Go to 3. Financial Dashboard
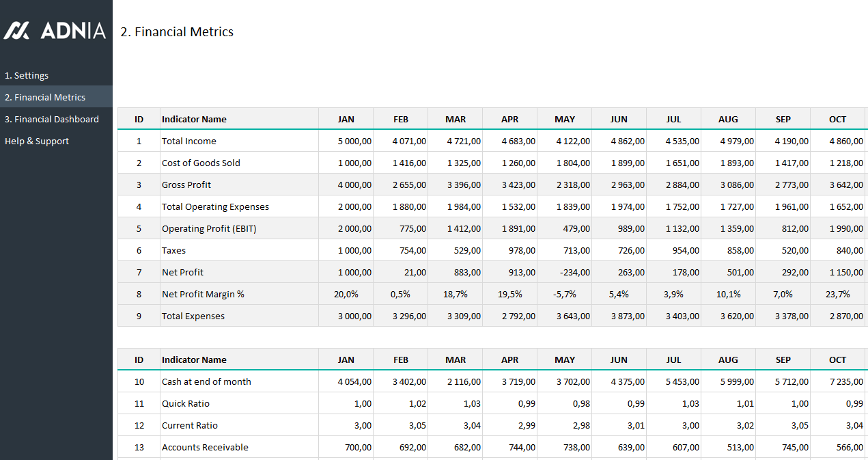The image size is (868, 460). pyautogui.click(x=52, y=120)
